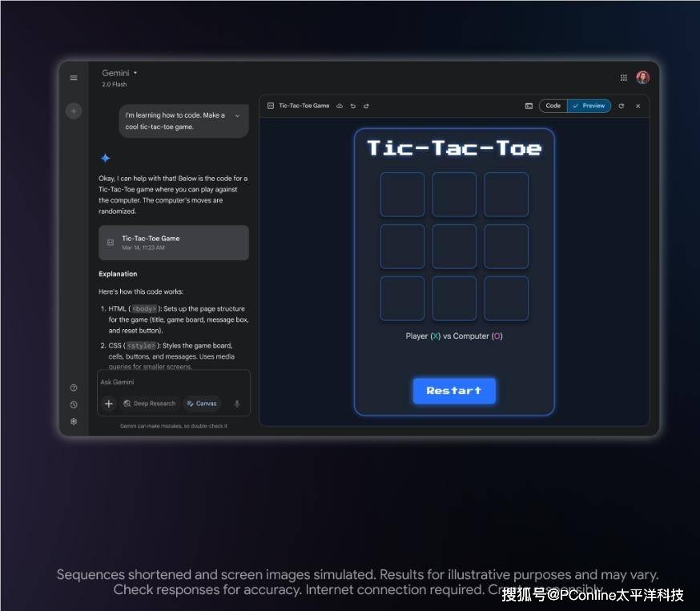Toggle the Deep Research chip

(x=149, y=404)
